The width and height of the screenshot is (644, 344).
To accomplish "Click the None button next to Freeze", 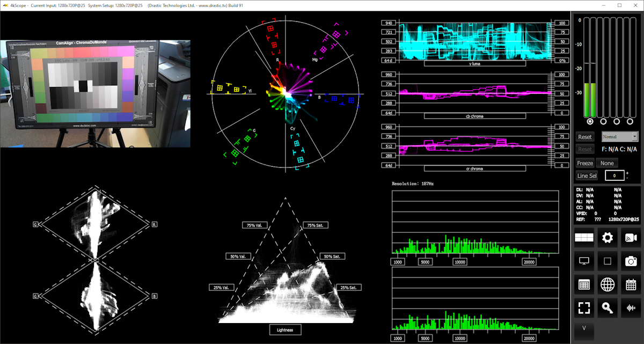I will tap(607, 163).
